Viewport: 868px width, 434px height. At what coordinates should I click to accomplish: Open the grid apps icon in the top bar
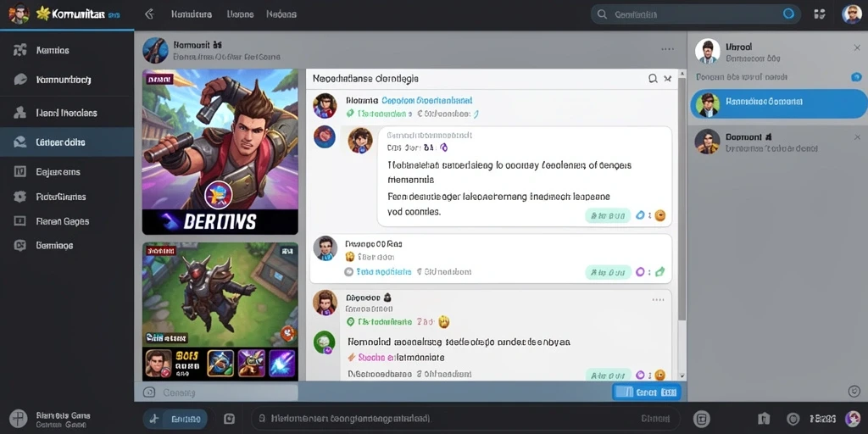(821, 14)
